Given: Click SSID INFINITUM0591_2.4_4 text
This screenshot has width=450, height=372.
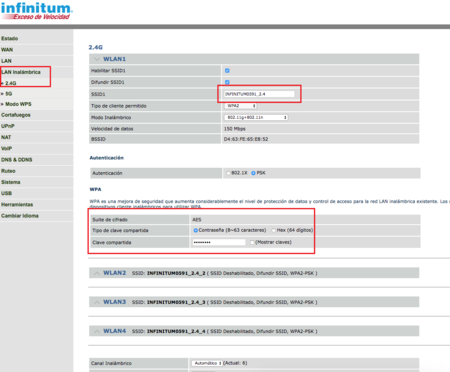Looking at the screenshot, I should coord(176,331).
